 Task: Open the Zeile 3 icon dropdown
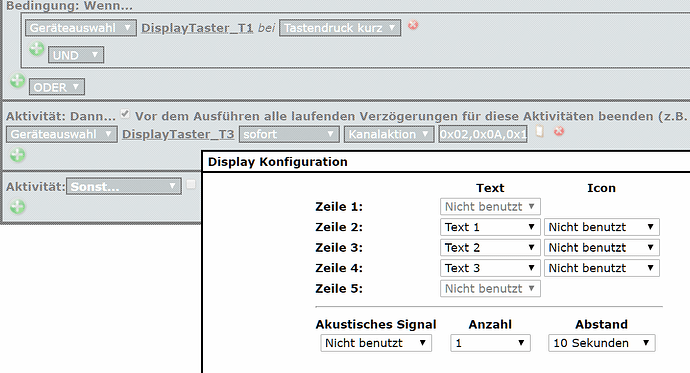point(602,248)
